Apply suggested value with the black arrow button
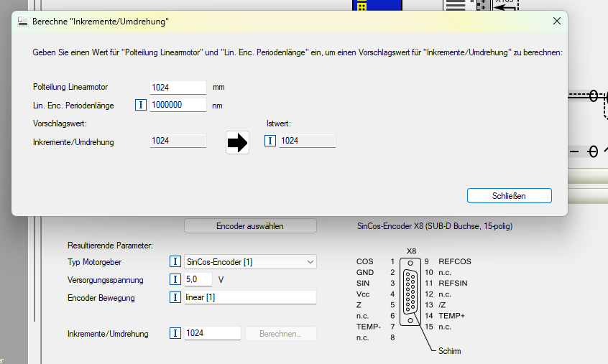This screenshot has height=364, width=608. click(x=237, y=141)
